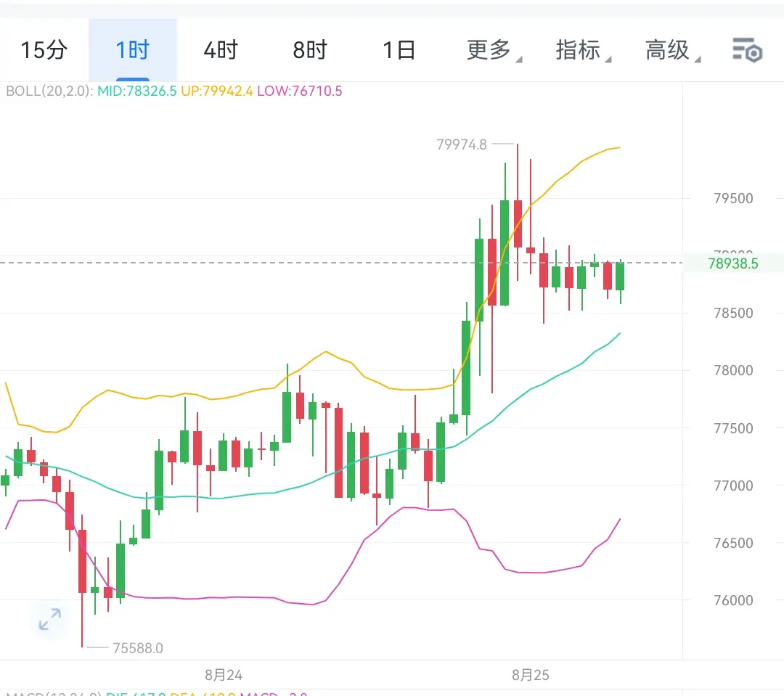This screenshot has width=784, height=696.
Task: Click the 77000 price axis label
Action: (733, 486)
